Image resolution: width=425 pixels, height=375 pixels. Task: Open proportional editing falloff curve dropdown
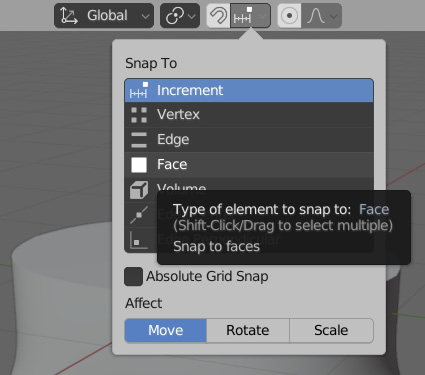[x=321, y=16]
